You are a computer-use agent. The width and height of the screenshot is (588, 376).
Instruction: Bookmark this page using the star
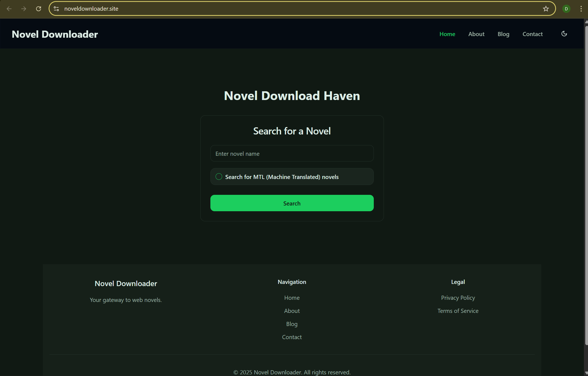(x=546, y=8)
